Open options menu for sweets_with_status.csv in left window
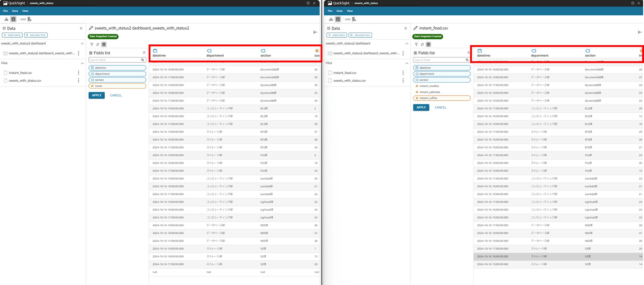 click(78, 81)
